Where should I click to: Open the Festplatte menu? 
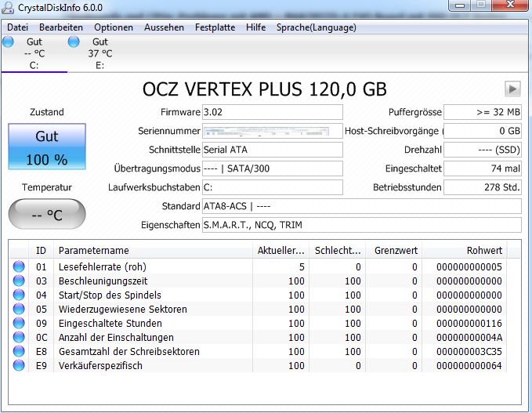pos(215,27)
